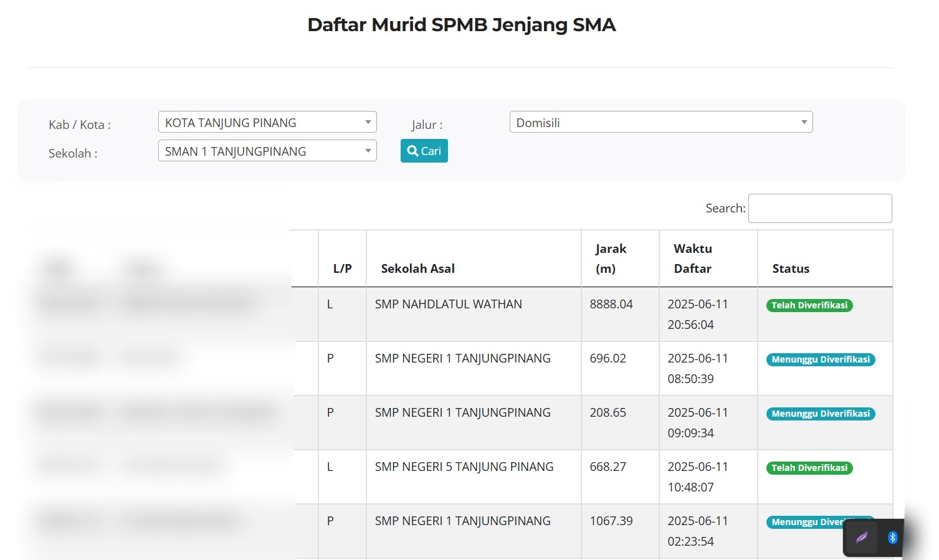Click the timestamp 2025-06-11 08:50:39
Screen dimensions: 939x560
click(x=698, y=368)
